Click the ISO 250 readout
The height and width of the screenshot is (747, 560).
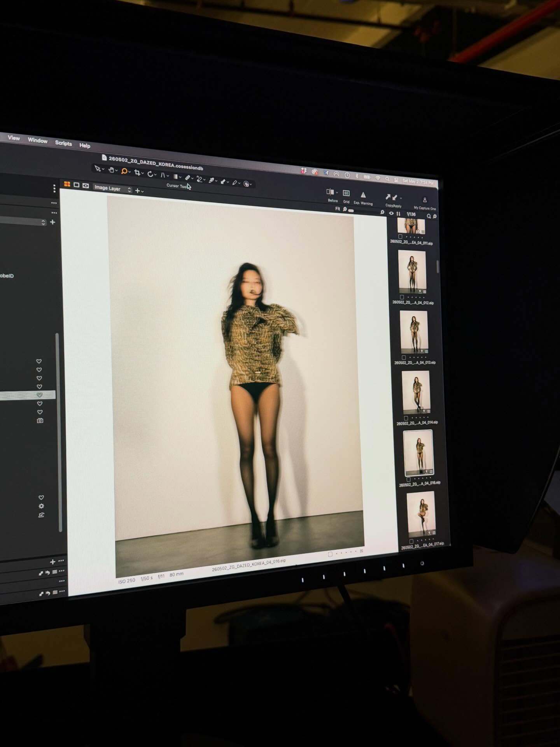point(126,580)
